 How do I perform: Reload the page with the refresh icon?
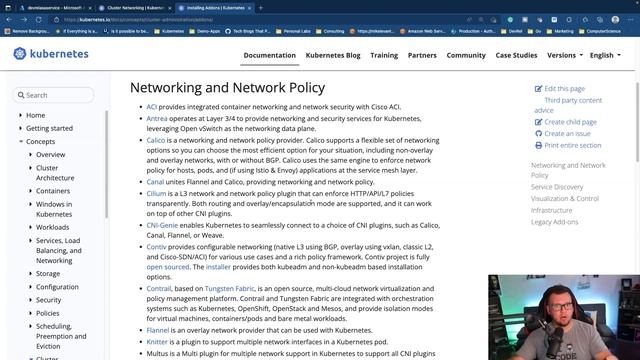tap(38, 20)
